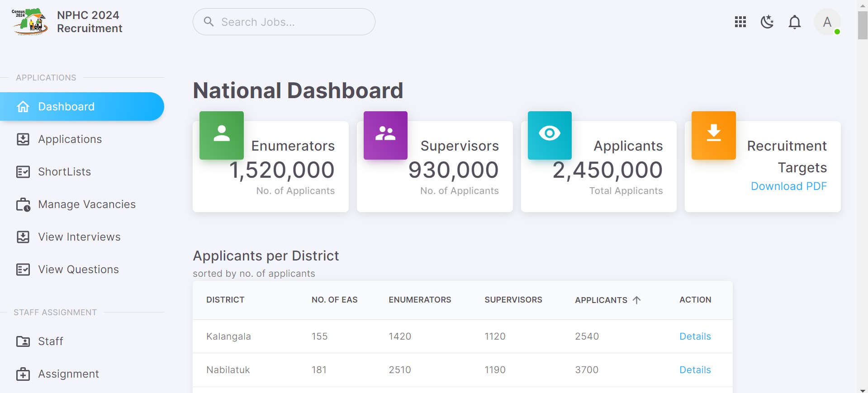Click the green Enumerators person icon
This screenshot has height=393, width=868.
coord(222,135)
